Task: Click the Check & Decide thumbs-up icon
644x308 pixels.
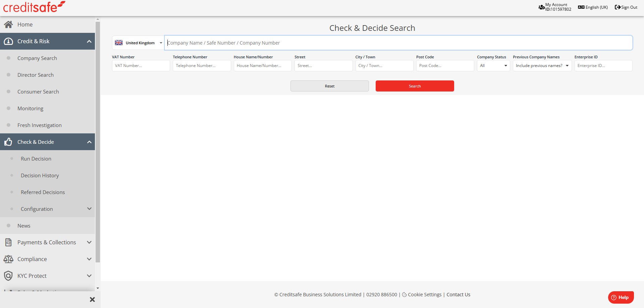Action: pos(8,142)
